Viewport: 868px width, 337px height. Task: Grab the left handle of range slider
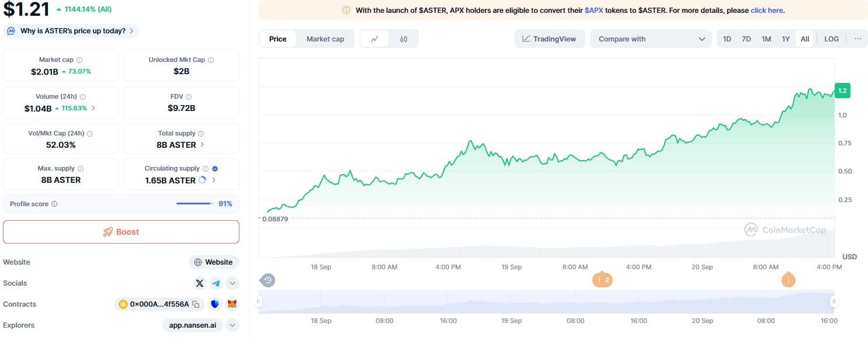[258, 301]
